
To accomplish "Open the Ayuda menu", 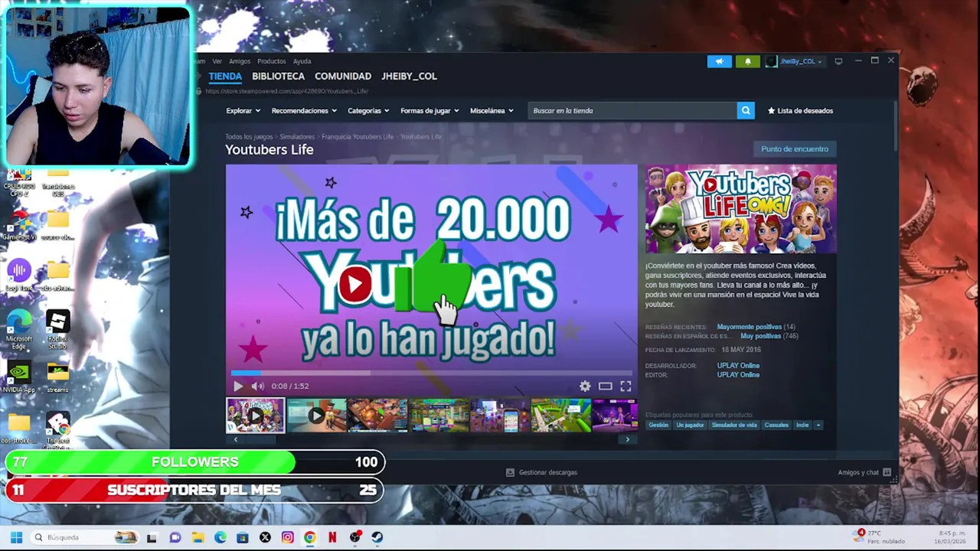I will [302, 61].
